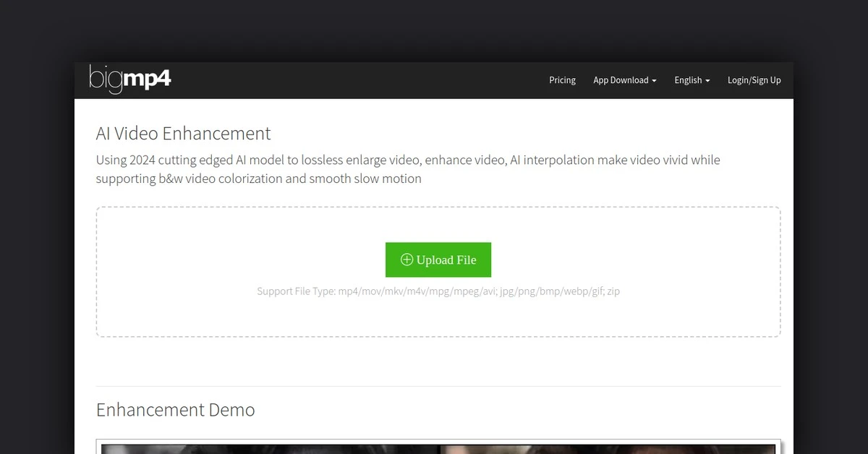Image resolution: width=868 pixels, height=454 pixels.
Task: Click the plus circle icon in Upload File
Action: pos(407,260)
